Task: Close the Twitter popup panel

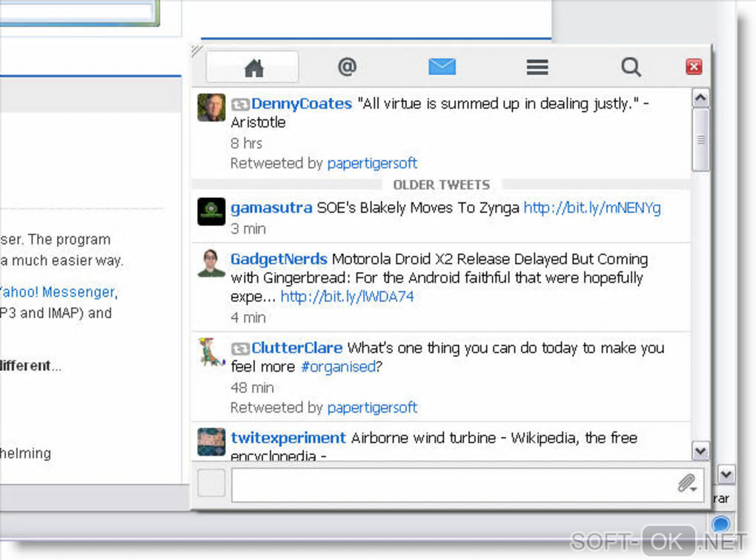Action: coord(693,67)
